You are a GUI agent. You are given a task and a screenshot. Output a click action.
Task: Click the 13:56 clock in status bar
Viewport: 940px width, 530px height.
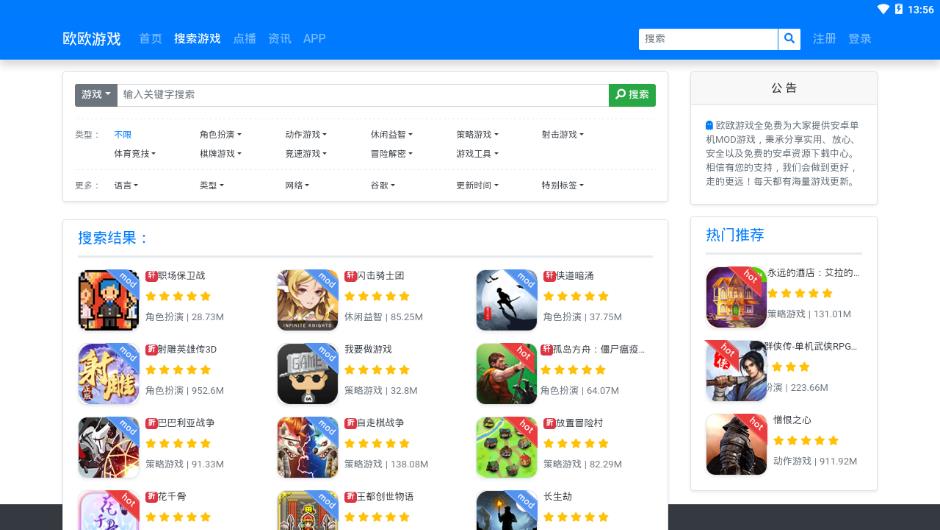tap(920, 9)
